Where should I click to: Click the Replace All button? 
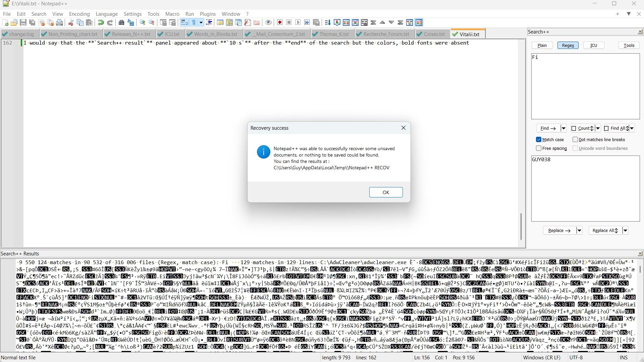(x=605, y=231)
